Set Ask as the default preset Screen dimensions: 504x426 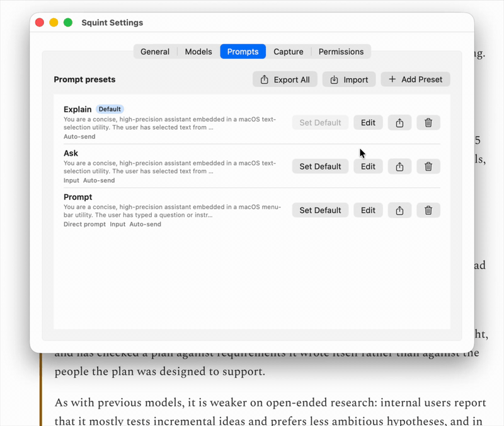[x=320, y=166]
